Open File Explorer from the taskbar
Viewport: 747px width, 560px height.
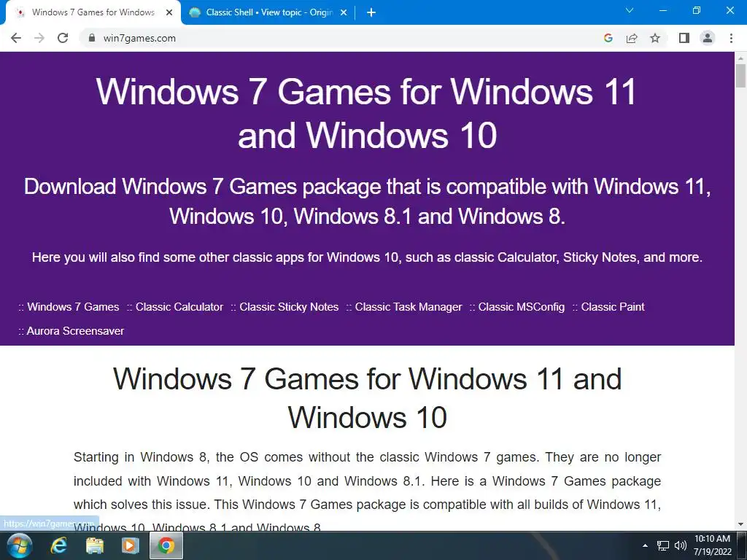(x=94, y=545)
